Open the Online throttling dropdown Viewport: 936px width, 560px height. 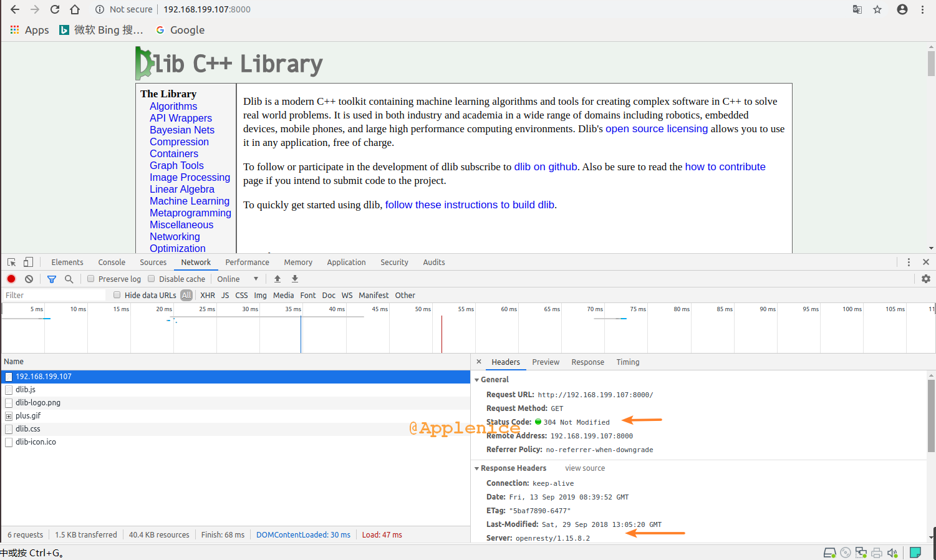click(238, 279)
